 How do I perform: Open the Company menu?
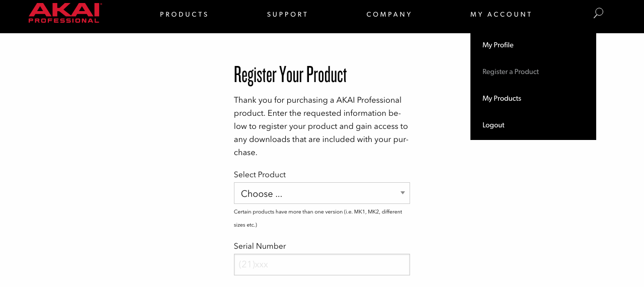click(x=389, y=14)
